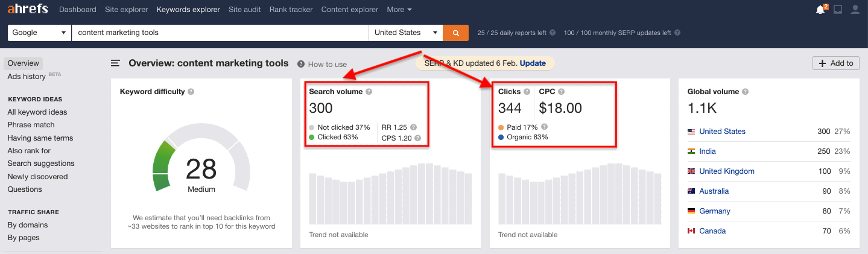Click the Update link for SERP data
Image resolution: width=868 pixels, height=254 pixels.
(x=533, y=63)
